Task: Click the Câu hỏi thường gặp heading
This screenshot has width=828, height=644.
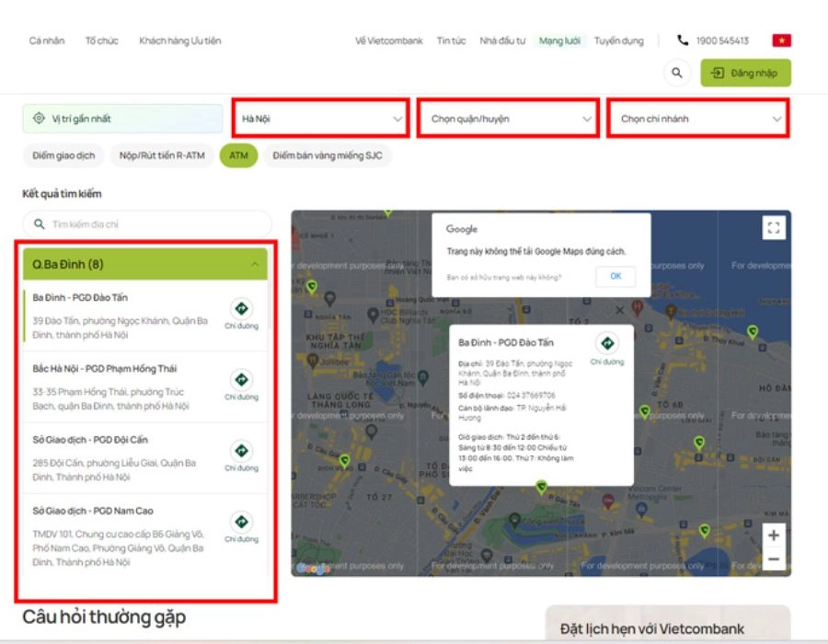Action: [x=104, y=616]
